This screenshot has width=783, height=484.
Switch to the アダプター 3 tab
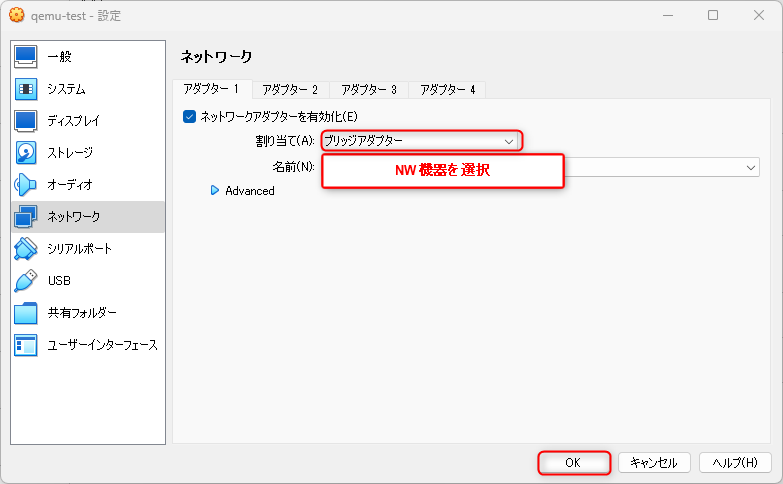point(369,89)
